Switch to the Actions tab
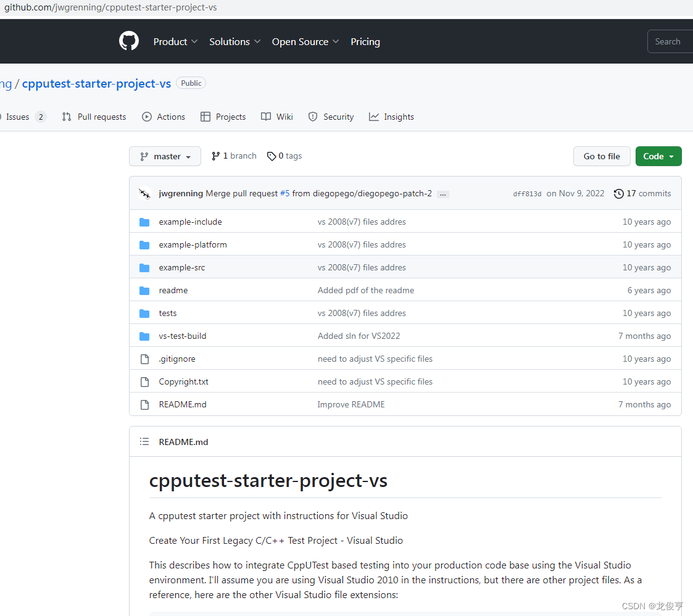Screen dimensions: 693x616 point(164,117)
